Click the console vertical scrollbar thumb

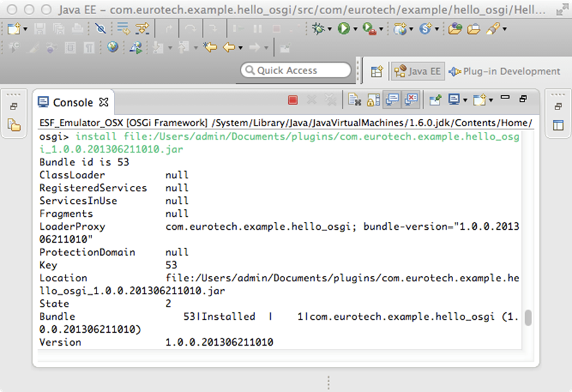point(528,317)
